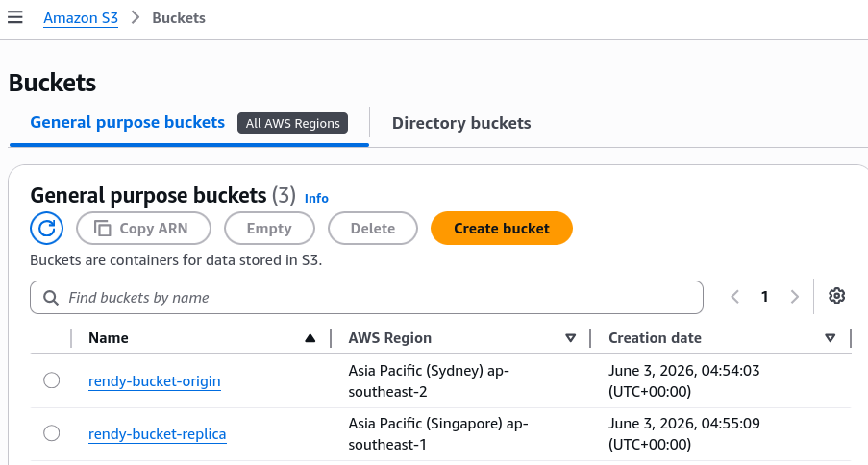Open rendy-bucket-origin bucket link
The width and height of the screenshot is (868, 465).
tap(155, 381)
